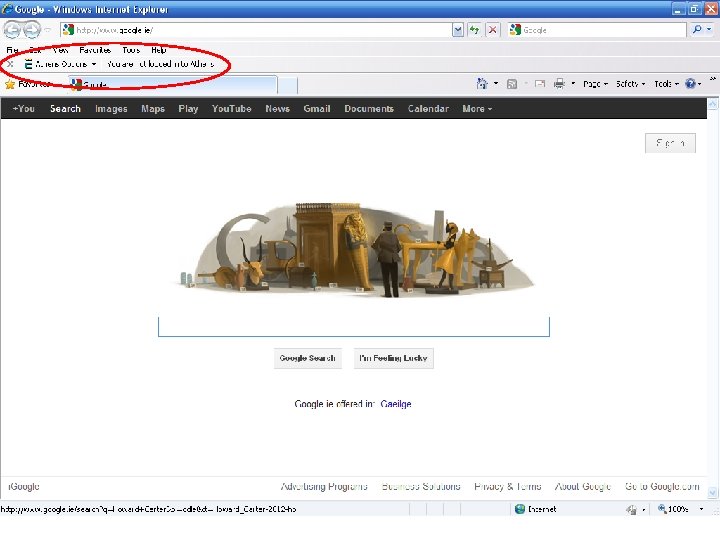Open the zoom level dropdown arrow
The width and height of the screenshot is (720, 540).
[701, 509]
